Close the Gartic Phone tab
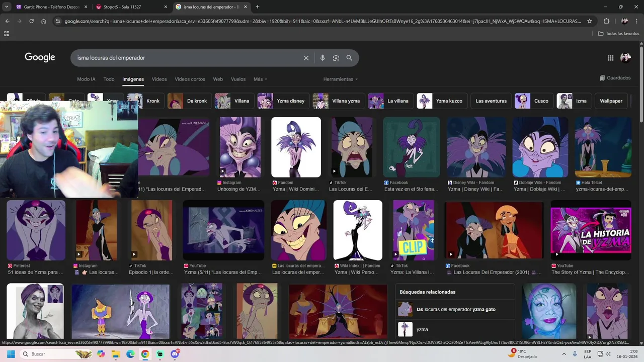Viewport: 644px width, 362px height. point(86,7)
